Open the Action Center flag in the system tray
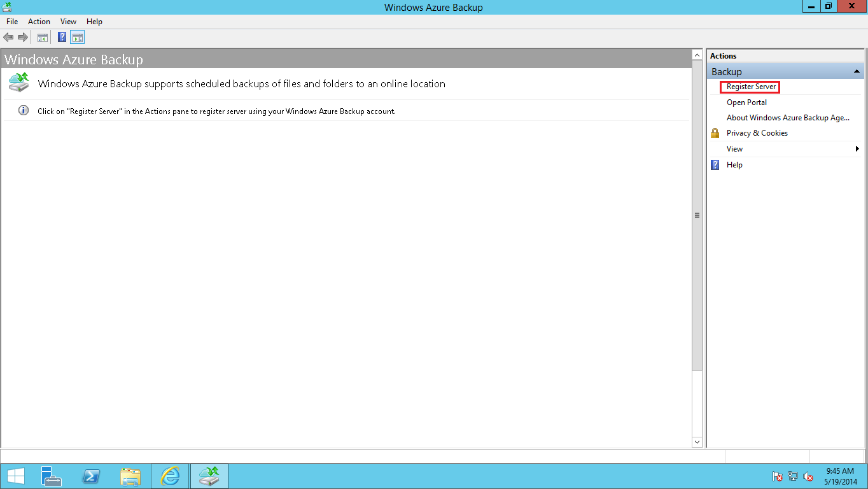Viewport: 868px width, 489px height. (x=777, y=476)
